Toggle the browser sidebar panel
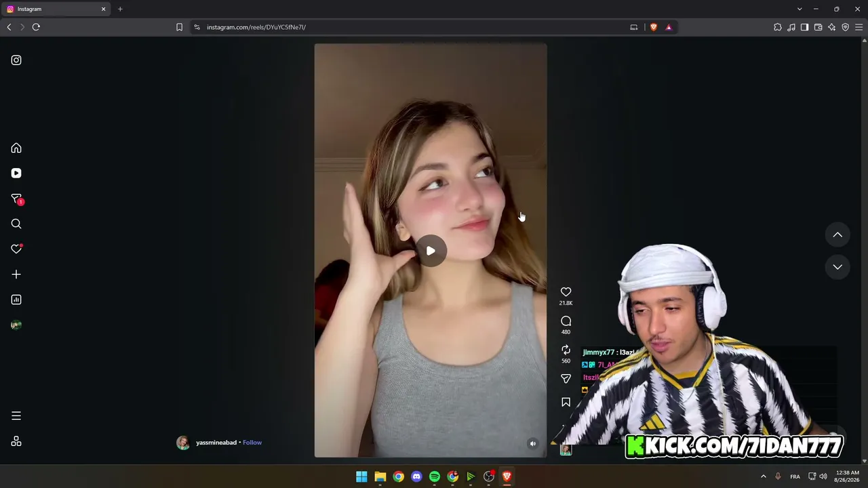Screen dimensions: 868x488 tap(805, 27)
